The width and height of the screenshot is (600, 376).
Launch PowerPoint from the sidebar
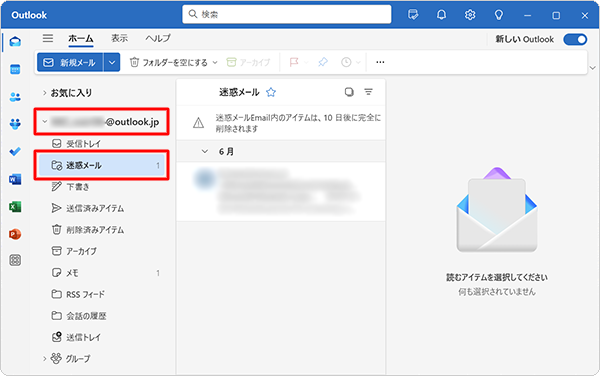pos(15,234)
